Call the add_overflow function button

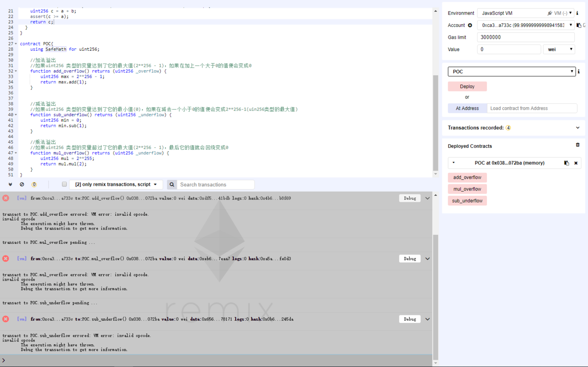467,177
